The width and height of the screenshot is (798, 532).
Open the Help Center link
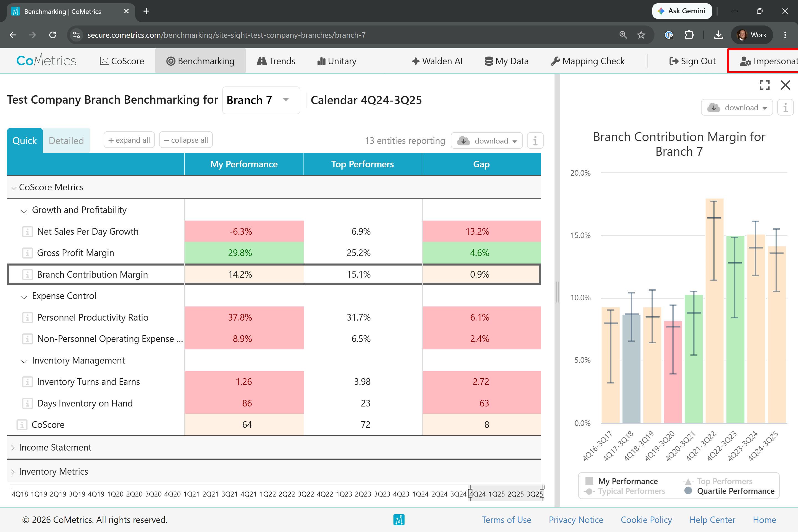712,520
